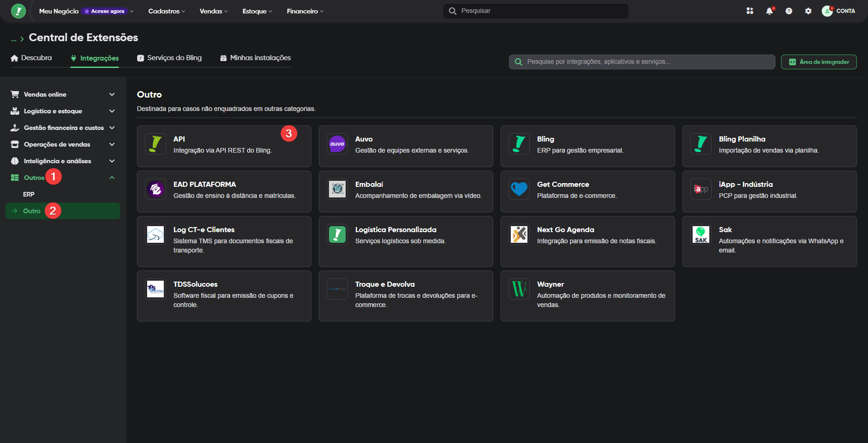Click the breadcrumb ellipsis link

14,39
